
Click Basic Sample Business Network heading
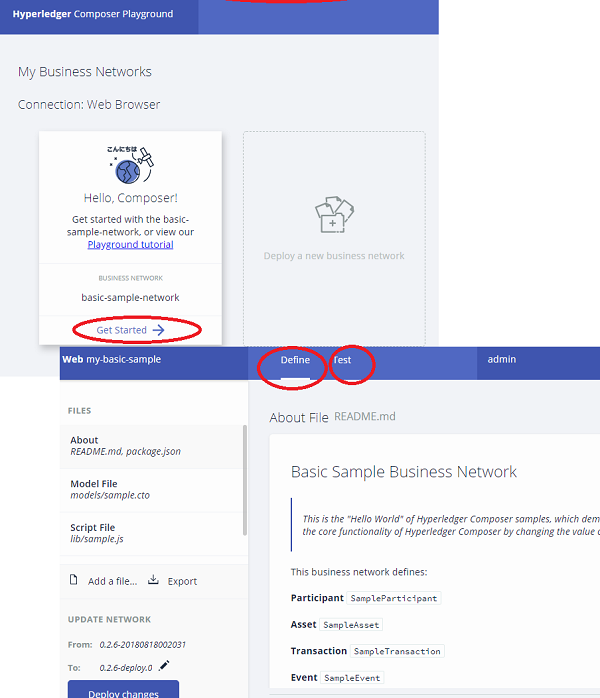pyautogui.click(x=404, y=472)
